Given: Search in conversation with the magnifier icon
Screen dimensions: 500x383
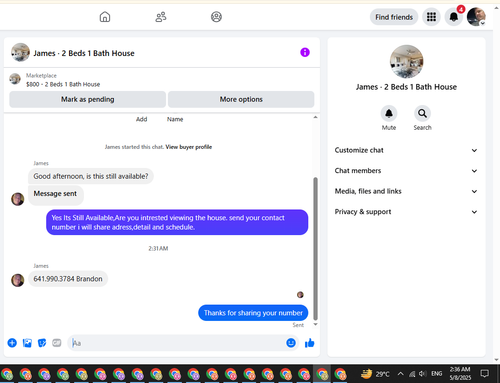Looking at the screenshot, I should (422, 114).
